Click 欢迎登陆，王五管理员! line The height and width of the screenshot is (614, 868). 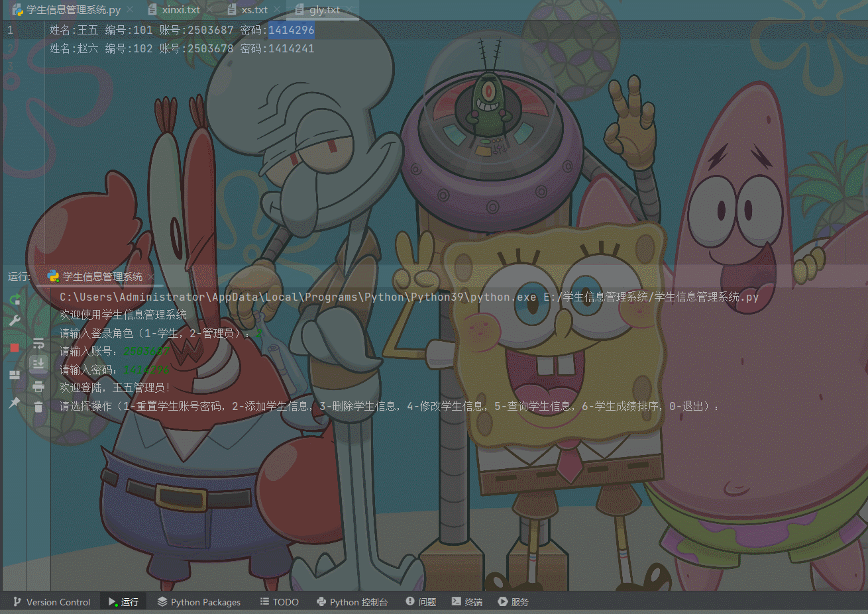115,387
